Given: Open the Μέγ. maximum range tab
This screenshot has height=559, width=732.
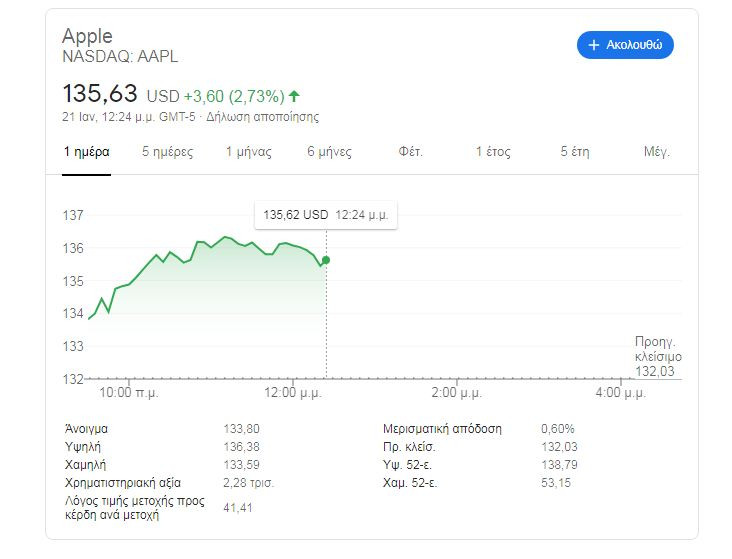Looking at the screenshot, I should [657, 152].
